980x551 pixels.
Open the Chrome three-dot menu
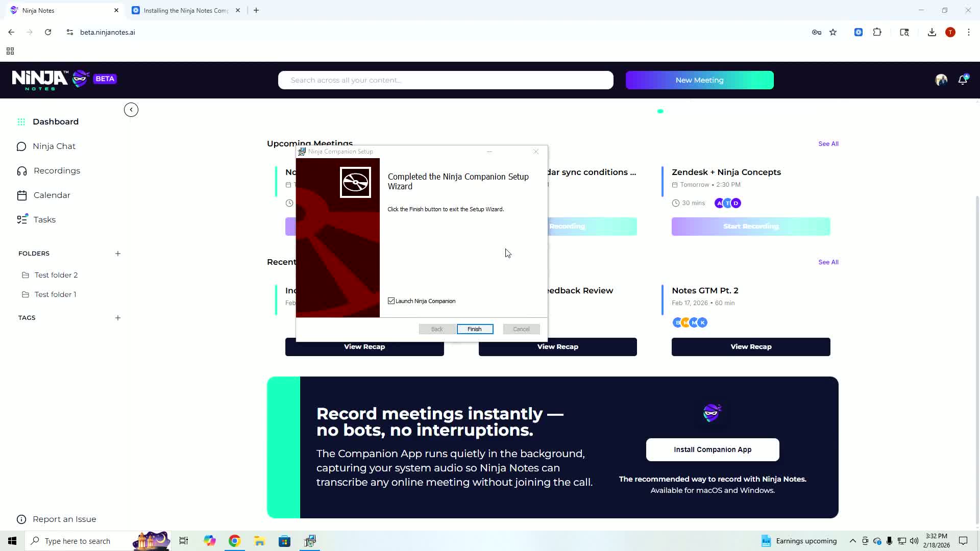click(x=969, y=32)
